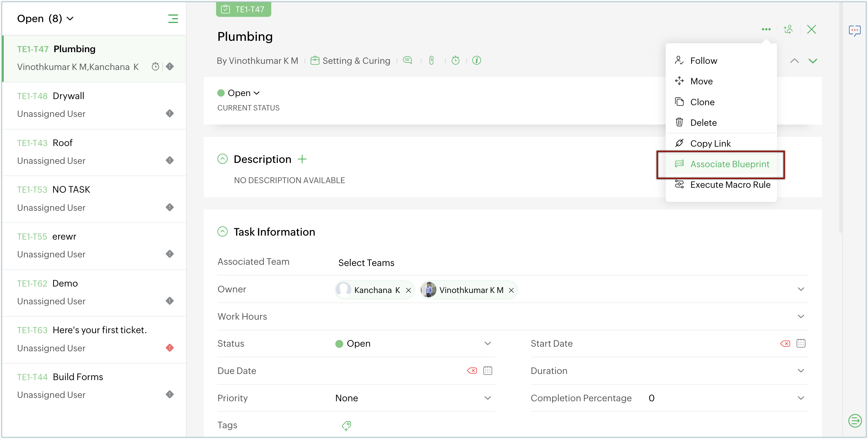Click the three-dot more options icon

[766, 29]
